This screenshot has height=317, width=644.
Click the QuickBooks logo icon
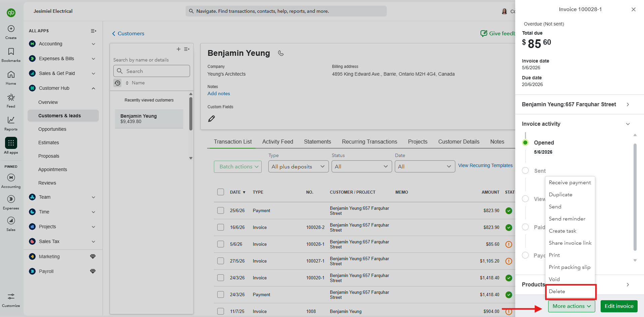pyautogui.click(x=11, y=13)
